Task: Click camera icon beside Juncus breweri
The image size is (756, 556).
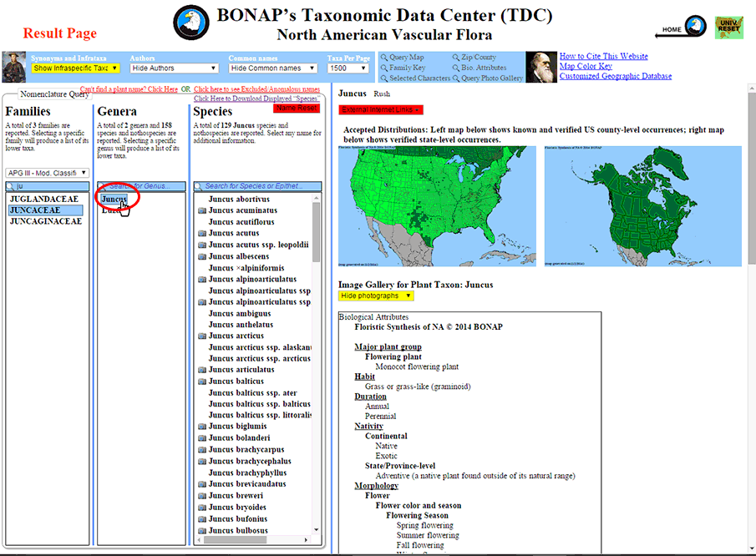Action: [x=202, y=496]
